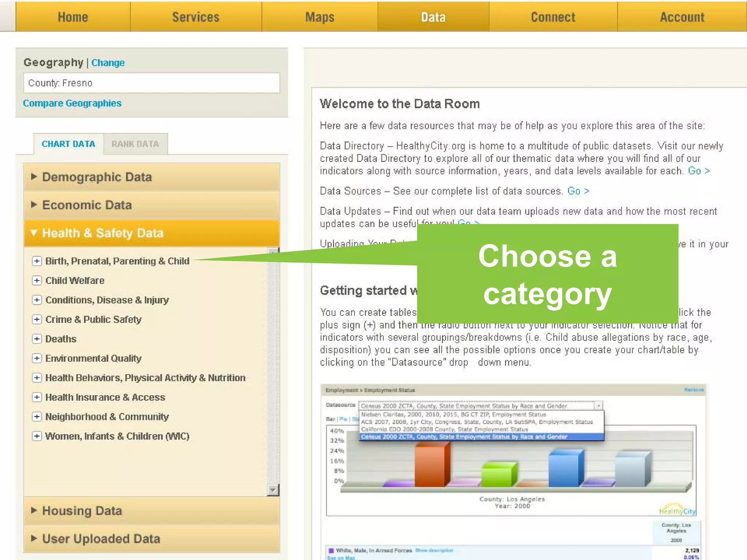Expand the User Uploaded Data section

point(152,539)
